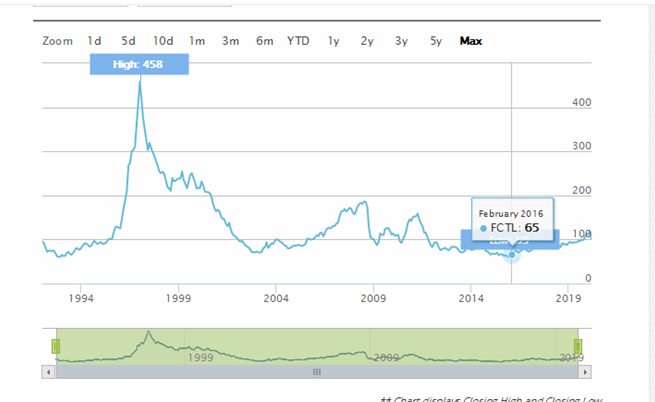Click the navigator's left range handle

(56, 346)
